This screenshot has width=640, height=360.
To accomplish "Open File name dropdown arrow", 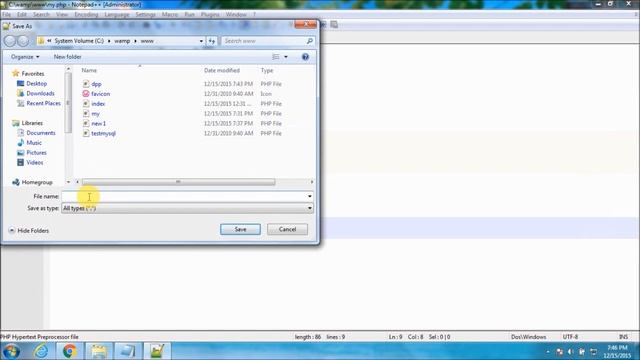I will point(310,196).
